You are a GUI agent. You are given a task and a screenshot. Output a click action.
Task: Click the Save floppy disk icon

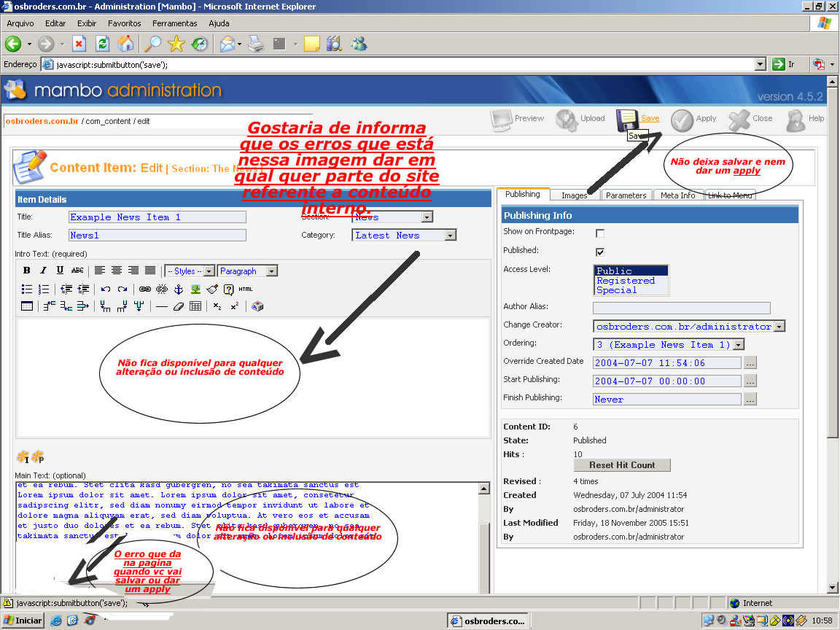click(626, 120)
